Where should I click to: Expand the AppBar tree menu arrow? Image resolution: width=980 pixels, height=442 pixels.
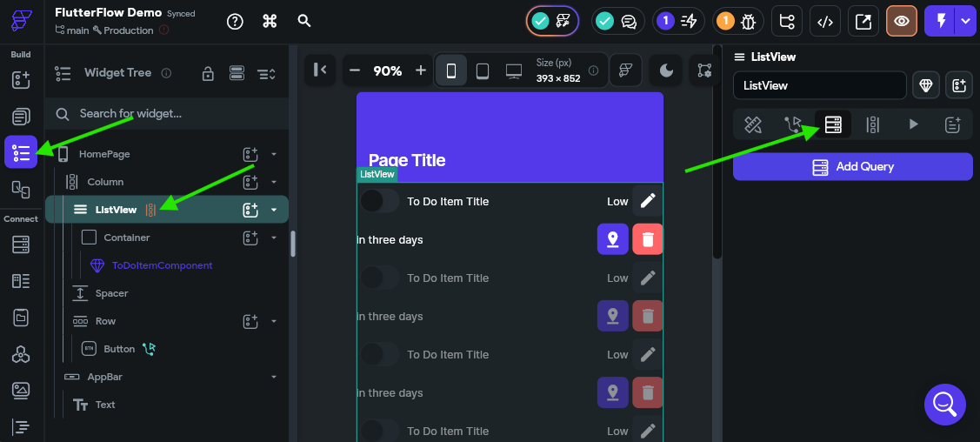(274, 377)
